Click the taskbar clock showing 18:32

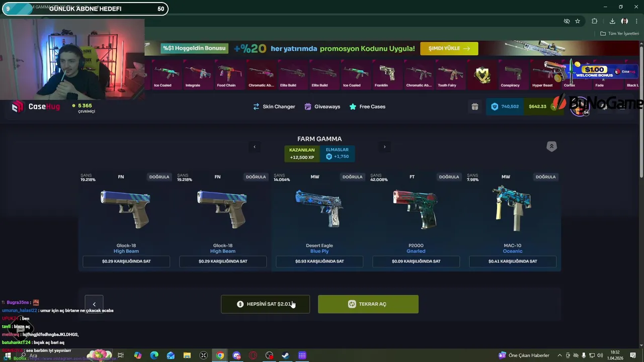pyautogui.click(x=615, y=355)
